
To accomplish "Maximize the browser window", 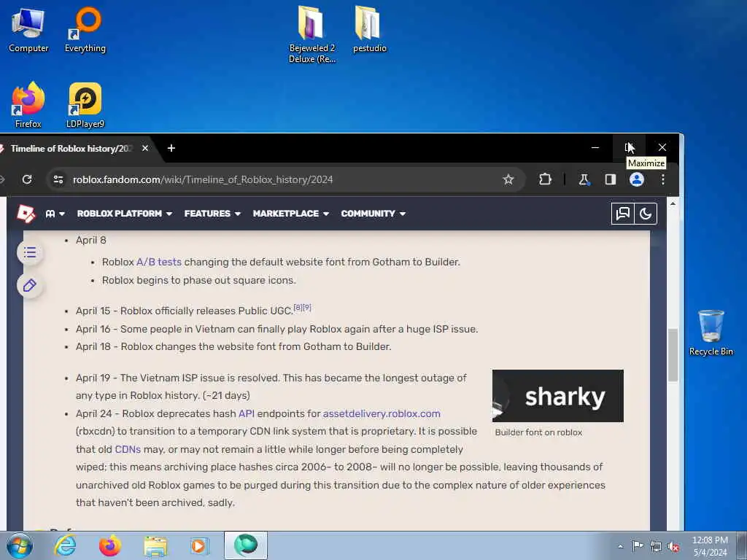I will pos(629,147).
